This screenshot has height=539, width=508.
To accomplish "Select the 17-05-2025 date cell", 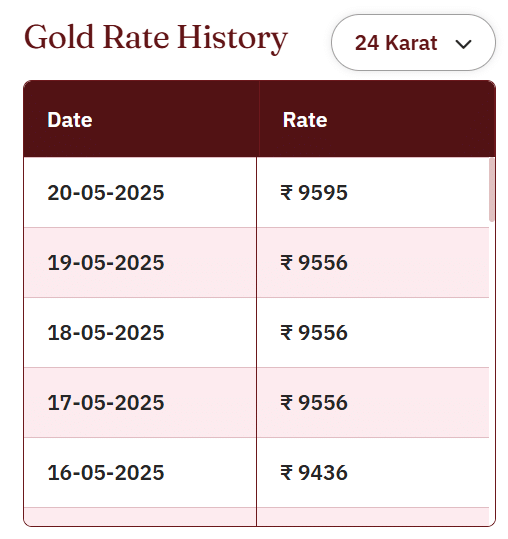I will pyautogui.click(x=140, y=403).
